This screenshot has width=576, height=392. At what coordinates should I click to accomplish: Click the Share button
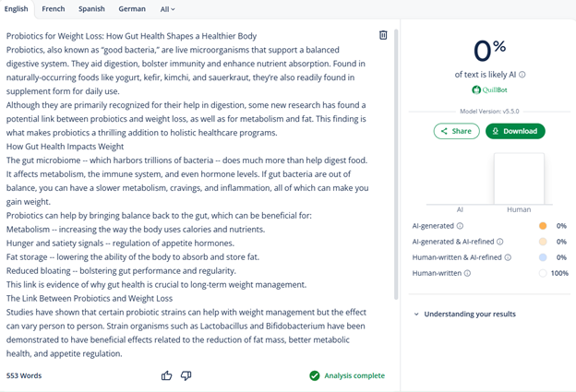(x=456, y=131)
